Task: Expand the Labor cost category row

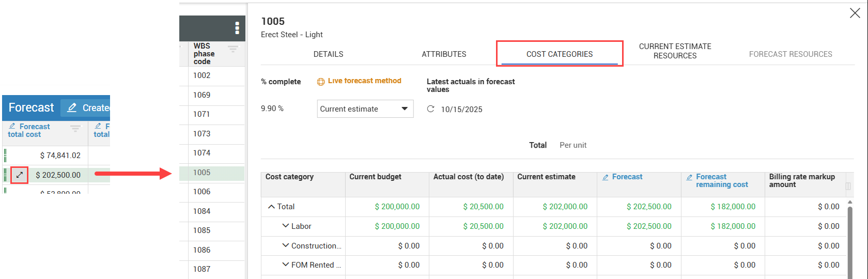Action: pos(285,226)
